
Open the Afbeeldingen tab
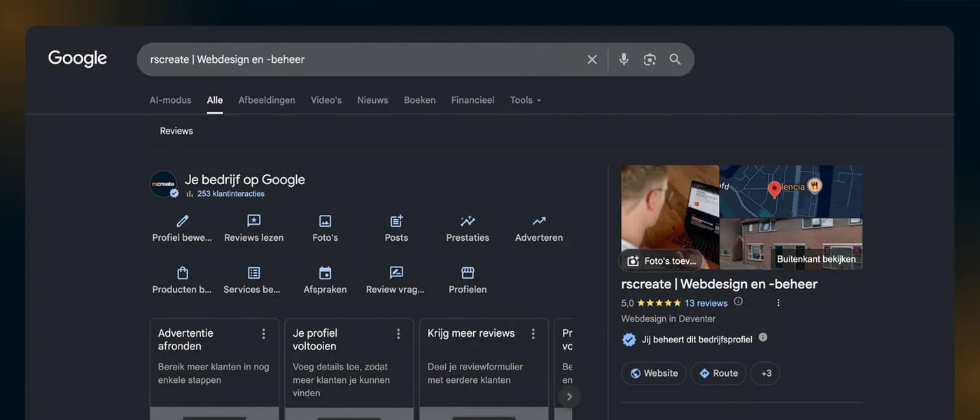267,100
